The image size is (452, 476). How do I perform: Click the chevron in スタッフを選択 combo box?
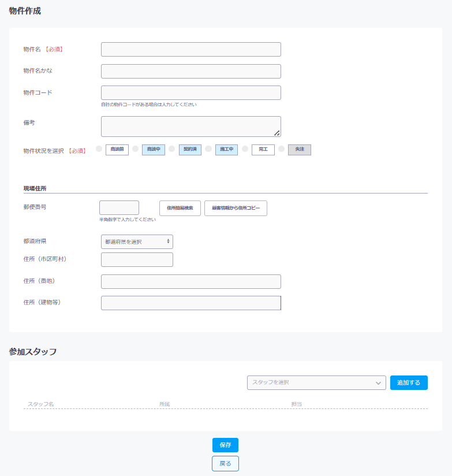(x=378, y=383)
